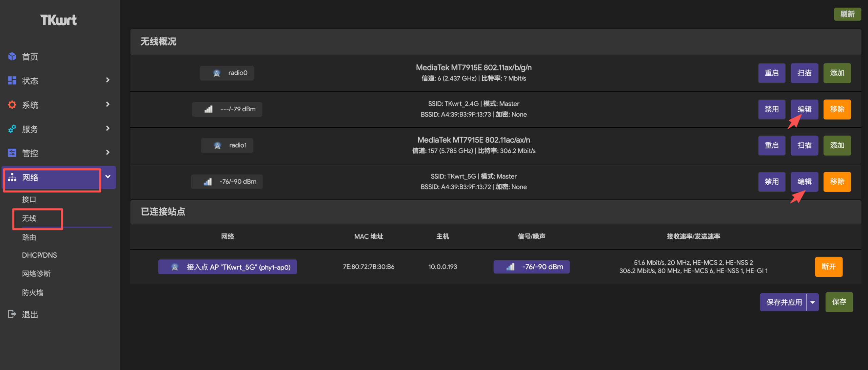
Task: Click the 刷新 refresh button
Action: click(848, 14)
